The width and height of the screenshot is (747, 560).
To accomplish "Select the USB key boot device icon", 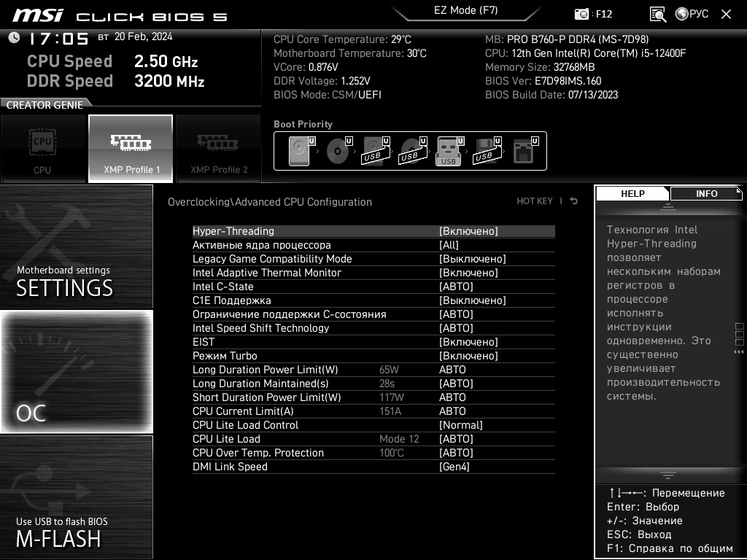I will [x=449, y=151].
